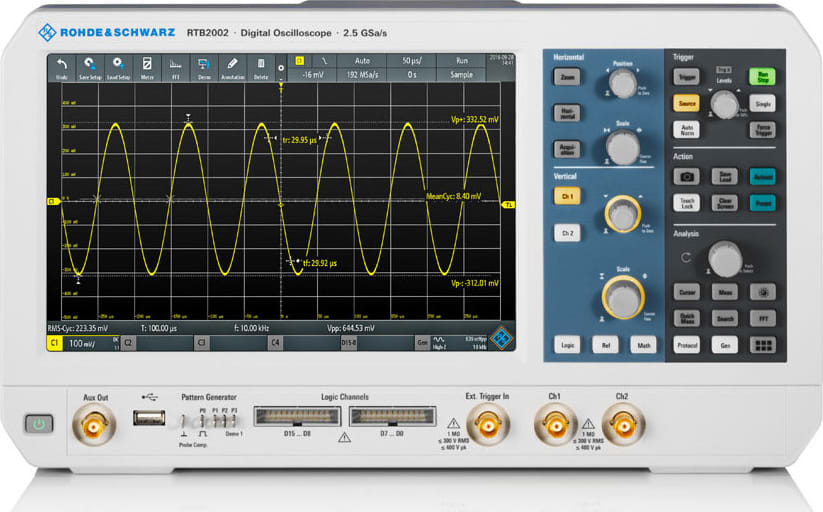Viewport: 823px width, 512px height.
Task: Toggle the Logic channels button
Action: click(x=567, y=345)
